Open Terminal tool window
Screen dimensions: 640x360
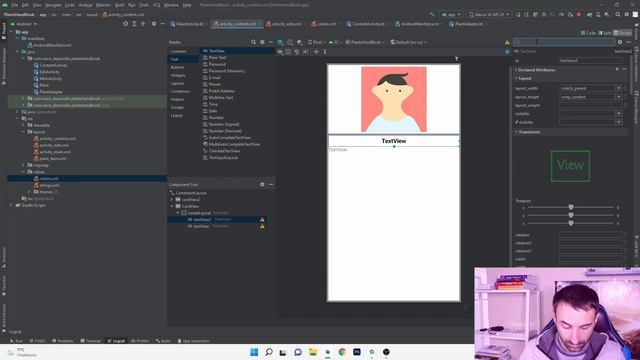tap(91, 341)
